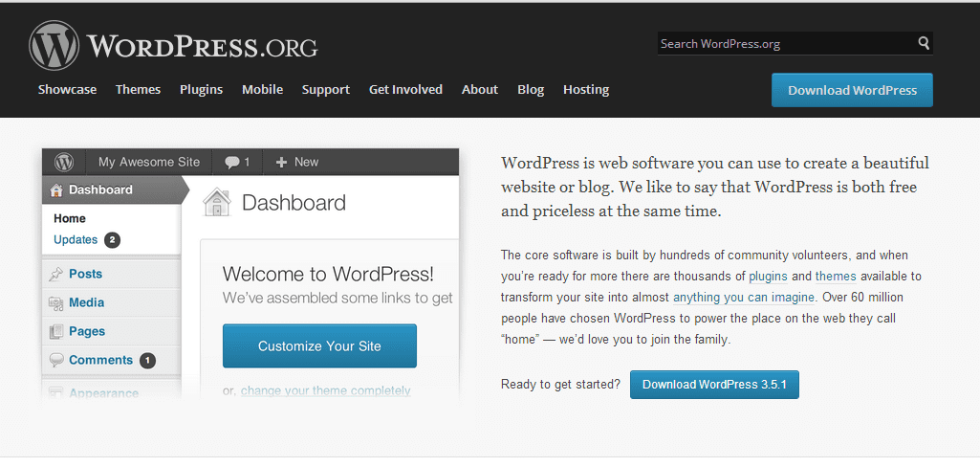Open the Showcase menu
Image resolution: width=980 pixels, height=467 pixels.
point(68,89)
